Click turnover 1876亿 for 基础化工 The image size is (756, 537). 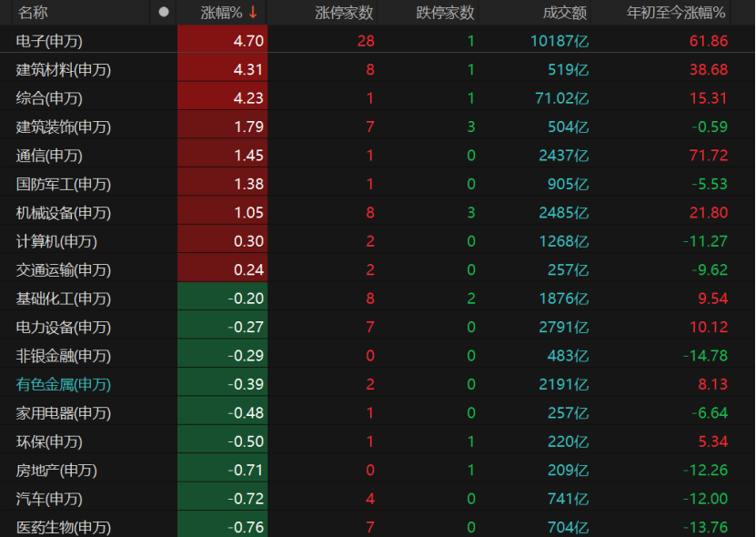coord(564,299)
